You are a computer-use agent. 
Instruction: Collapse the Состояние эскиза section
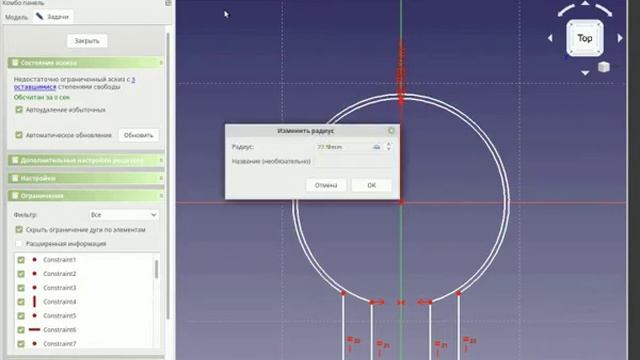click(x=85, y=62)
